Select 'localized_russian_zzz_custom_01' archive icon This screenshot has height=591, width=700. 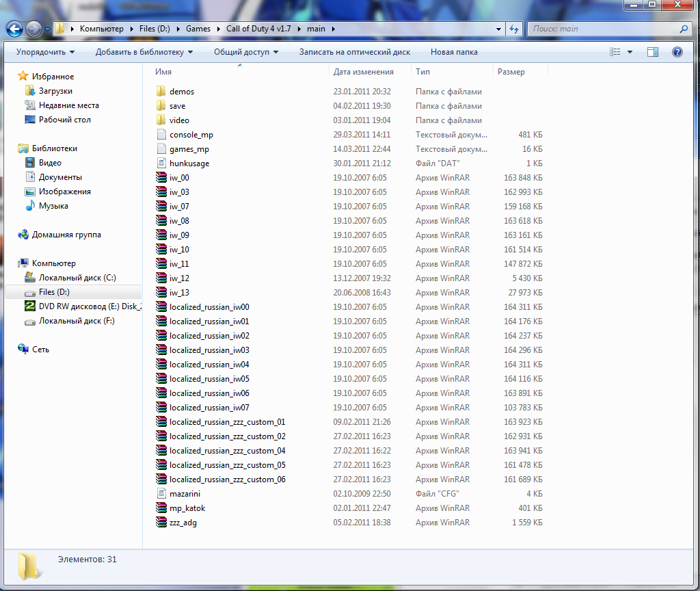pos(161,421)
